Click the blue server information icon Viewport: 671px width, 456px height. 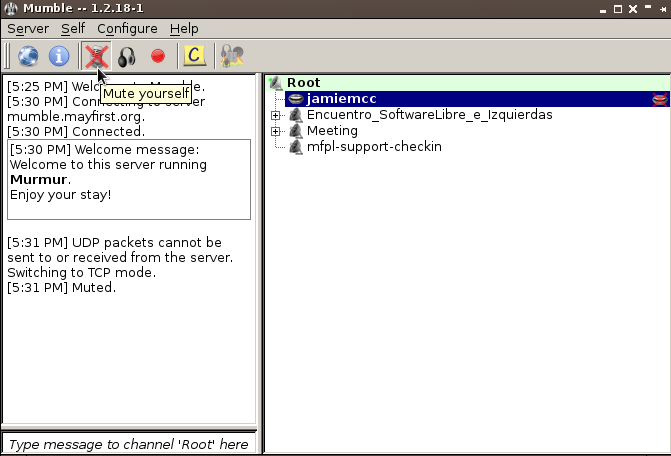point(59,56)
